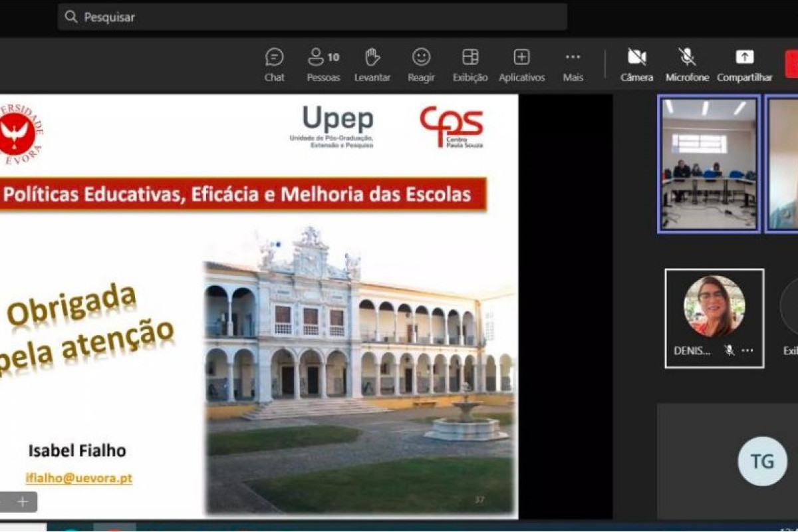Screen dimensions: 798x532
Task: Open the Chat panel
Action: coord(274,65)
